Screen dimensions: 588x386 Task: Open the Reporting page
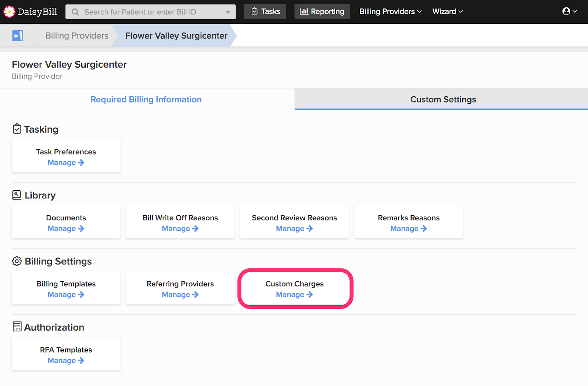tap(322, 11)
